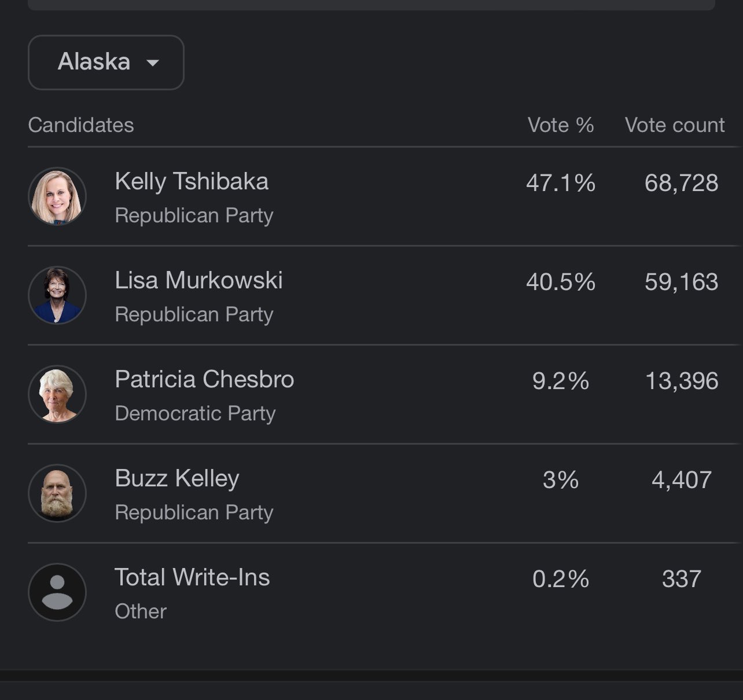The image size is (743, 700).
Task: Click Buzz Kelley's profile photo
Action: pos(57,493)
